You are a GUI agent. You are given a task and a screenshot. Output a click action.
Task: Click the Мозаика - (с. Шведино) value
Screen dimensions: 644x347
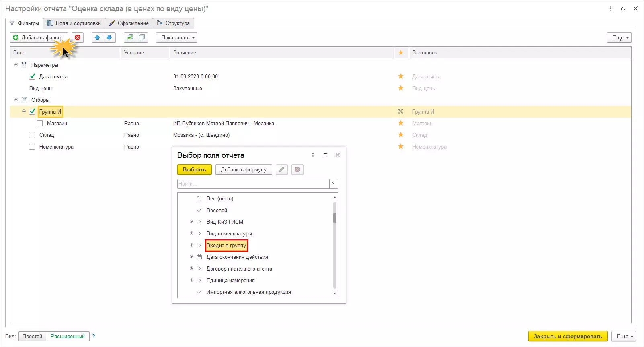[201, 135]
